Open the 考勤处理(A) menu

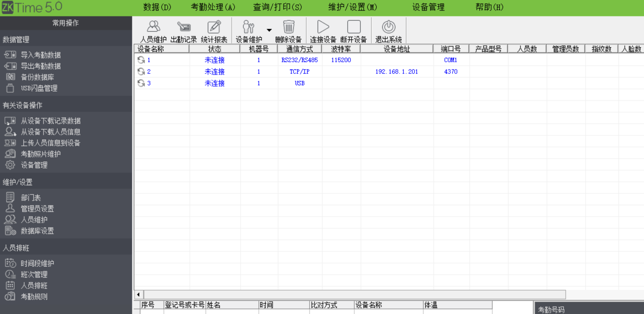click(x=213, y=7)
